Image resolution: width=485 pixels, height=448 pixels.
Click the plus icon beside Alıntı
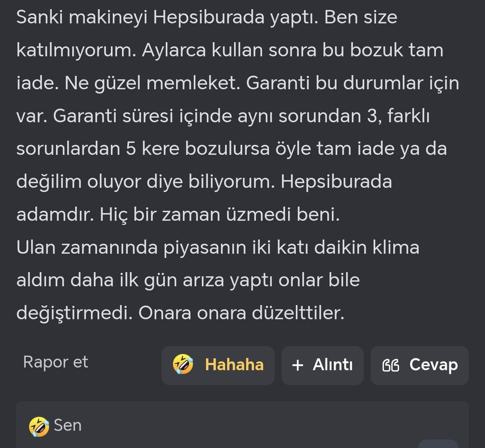(298, 365)
